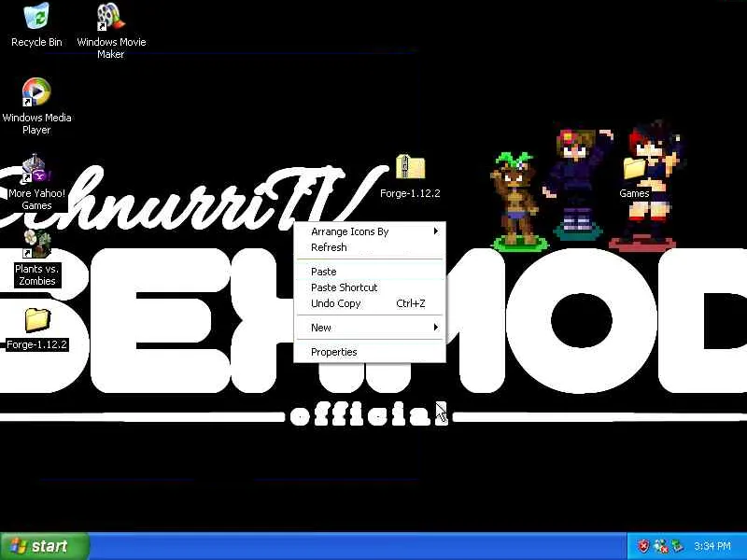Viewport: 747px width, 560px height.
Task: Choose Paste Shortcut in context menu
Action: click(370, 287)
